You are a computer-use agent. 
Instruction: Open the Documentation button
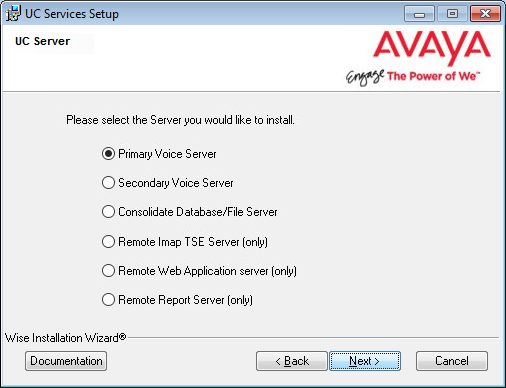66,361
